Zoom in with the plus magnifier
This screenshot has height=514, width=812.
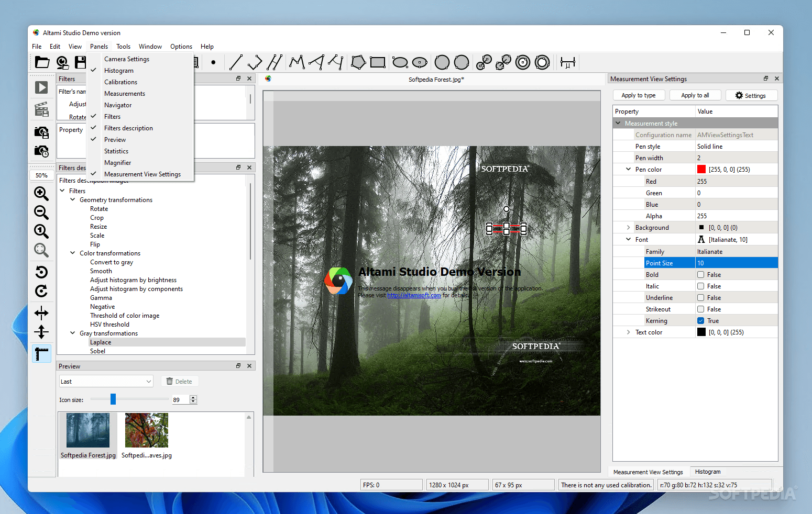tap(41, 193)
